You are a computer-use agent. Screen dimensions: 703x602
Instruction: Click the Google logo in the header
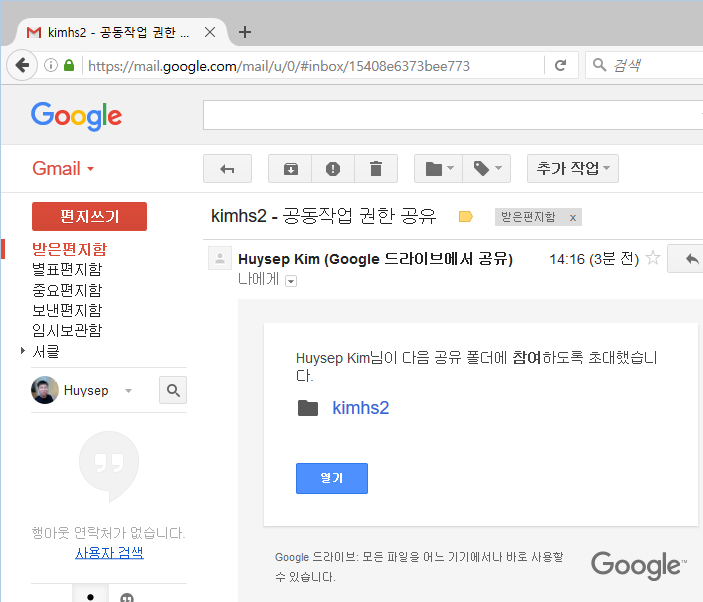[76, 116]
